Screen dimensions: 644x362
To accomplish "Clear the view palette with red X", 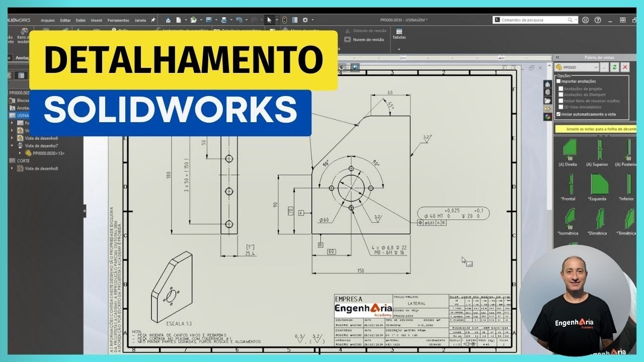I will (x=625, y=67).
